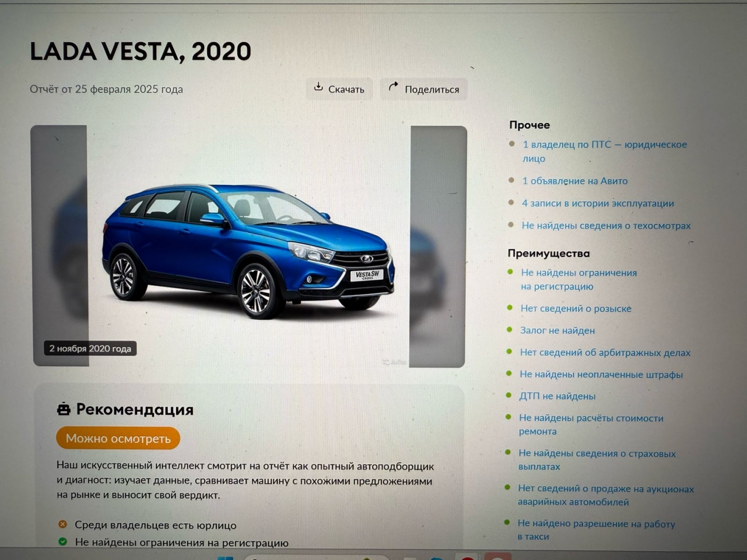The height and width of the screenshot is (560, 747).
Task: Click the robot icon beside Рекомендация heading
Action: point(64,409)
